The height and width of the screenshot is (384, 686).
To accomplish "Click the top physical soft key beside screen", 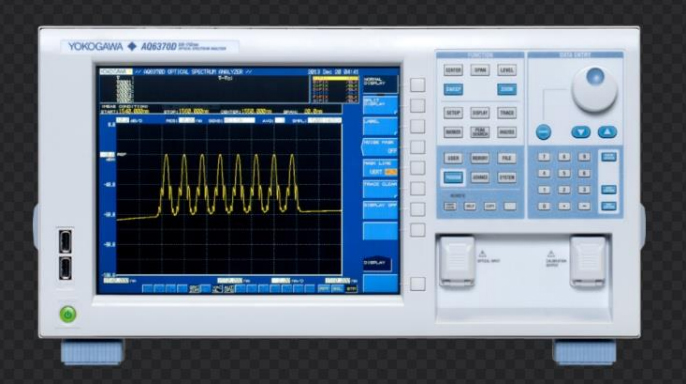I will point(417,85).
